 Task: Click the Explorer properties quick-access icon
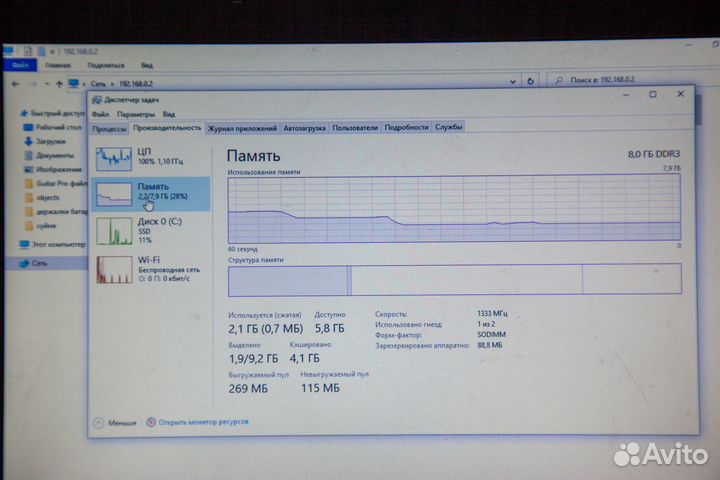click(x=28, y=51)
